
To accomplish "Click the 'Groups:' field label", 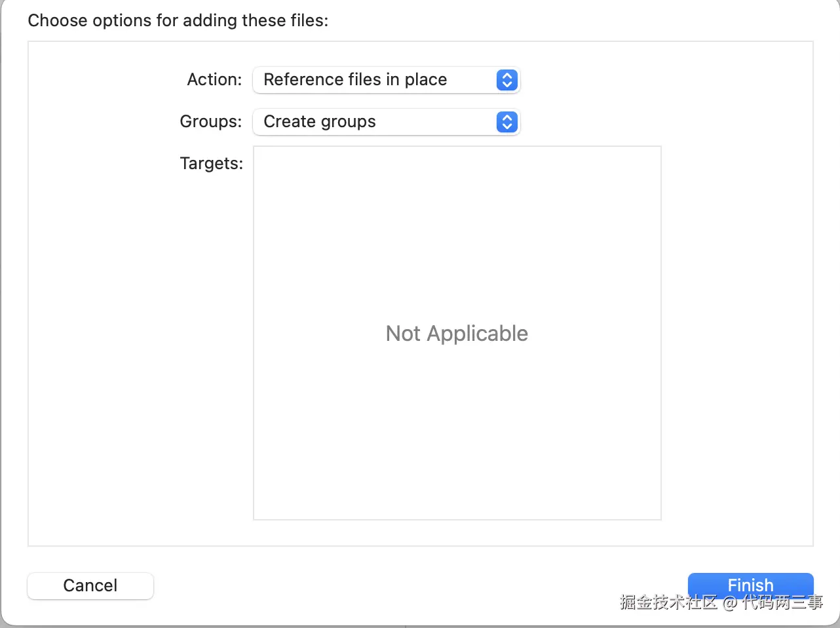I will tap(210, 122).
